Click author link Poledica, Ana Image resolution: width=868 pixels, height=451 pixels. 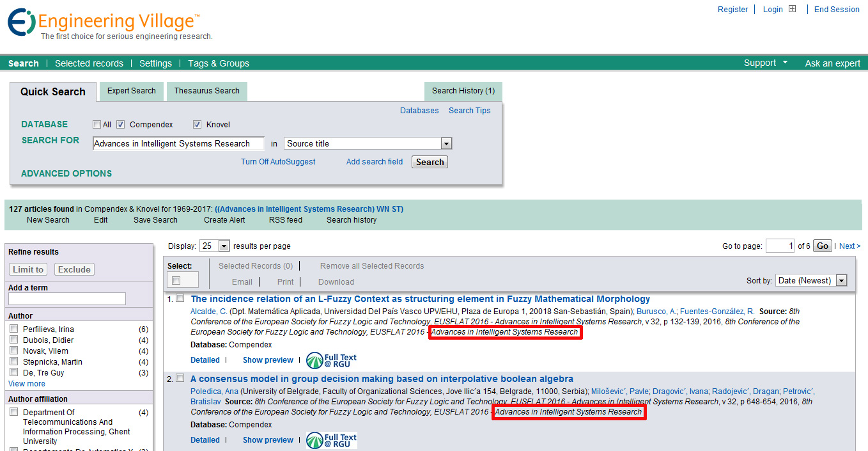(215, 392)
